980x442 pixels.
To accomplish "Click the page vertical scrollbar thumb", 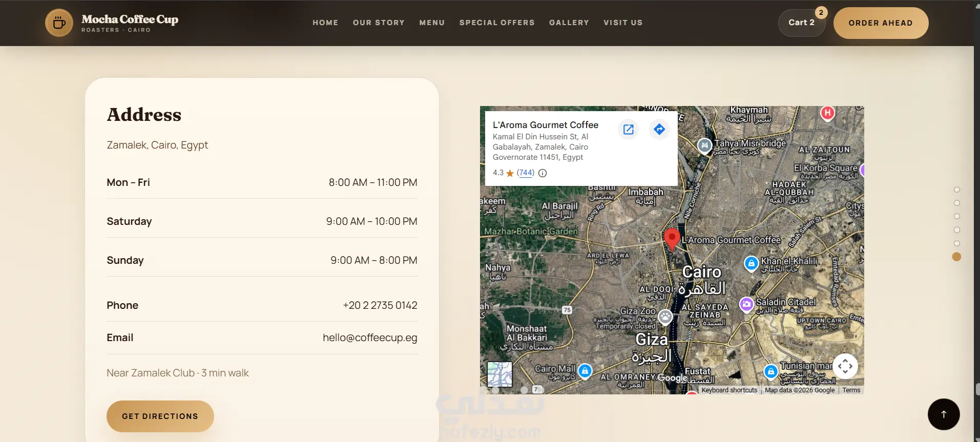I will tap(977, 389).
